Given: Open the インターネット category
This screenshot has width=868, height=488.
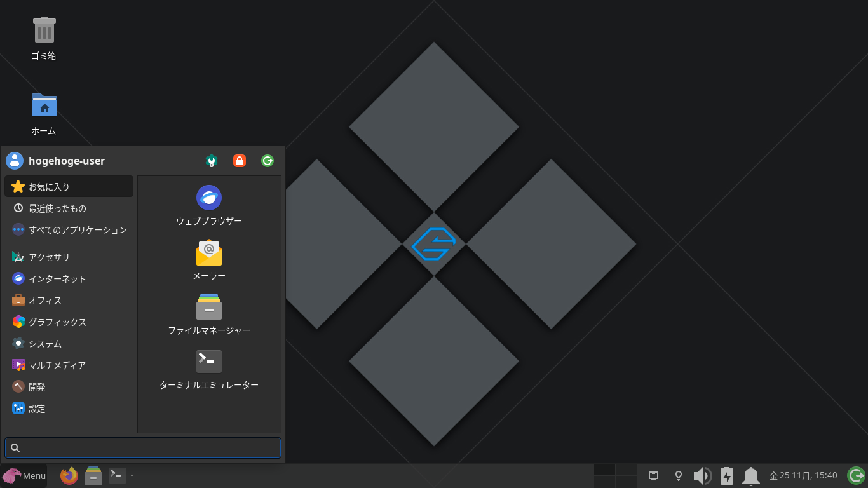Looking at the screenshot, I should point(69,279).
